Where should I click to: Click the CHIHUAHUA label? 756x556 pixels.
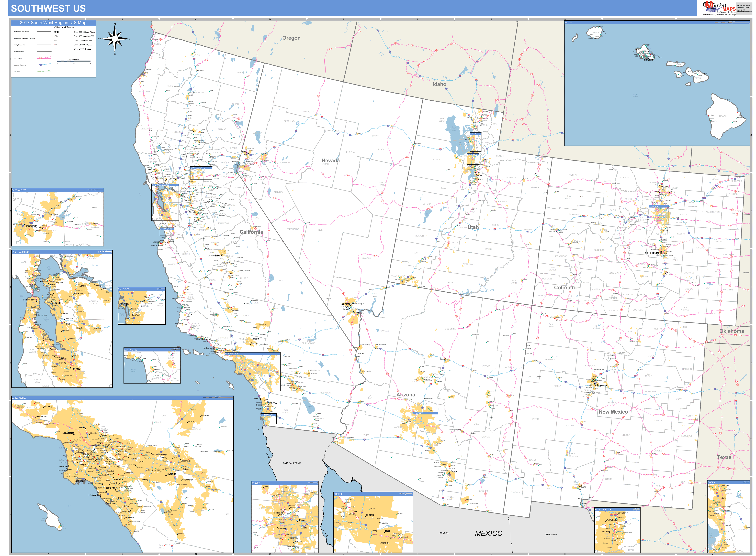click(x=551, y=534)
